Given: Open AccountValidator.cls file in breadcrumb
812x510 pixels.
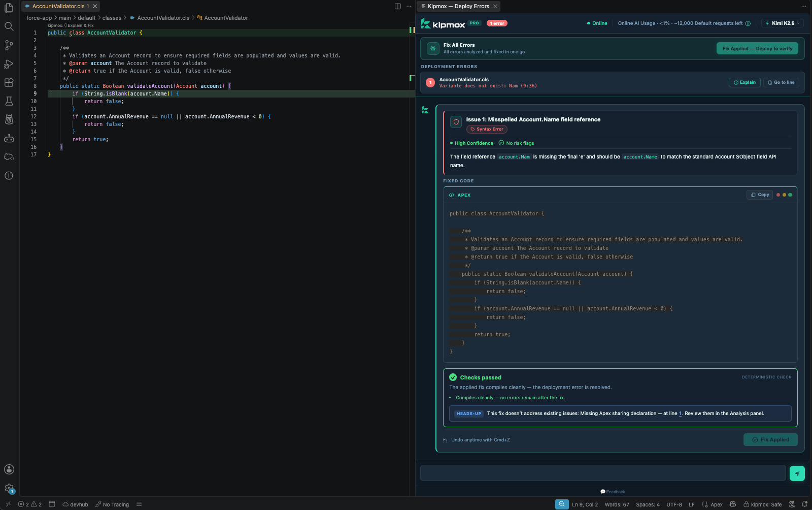Looking at the screenshot, I should tap(159, 18).
